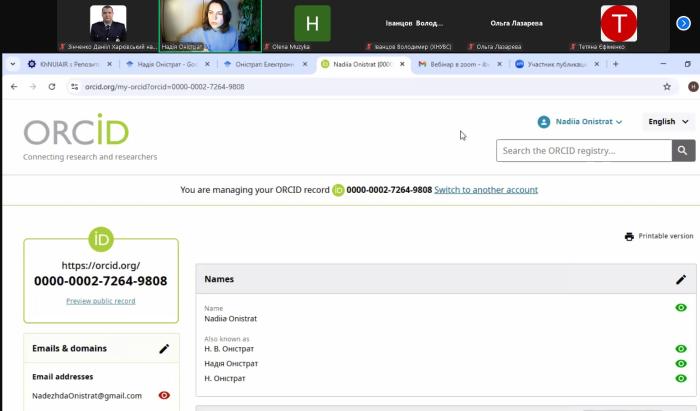Viewport: 700px width, 411px height.
Task: Edit the Names section with pencil icon
Action: 681,280
